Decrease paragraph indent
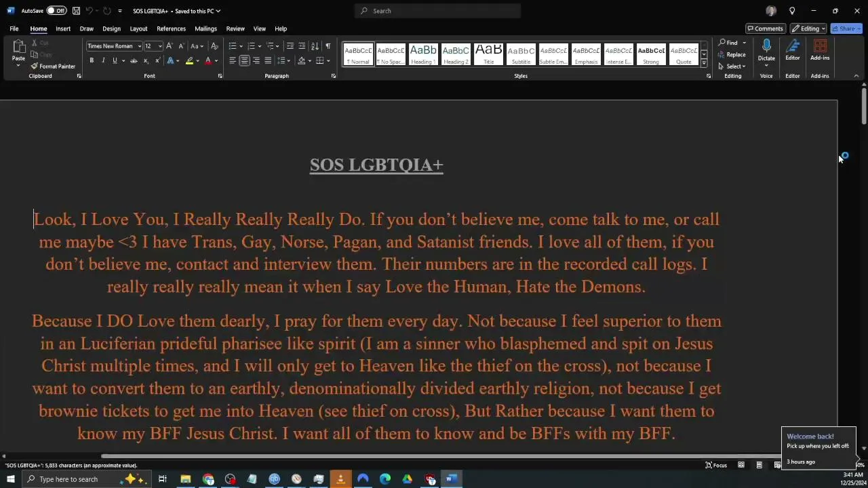 pyautogui.click(x=290, y=46)
